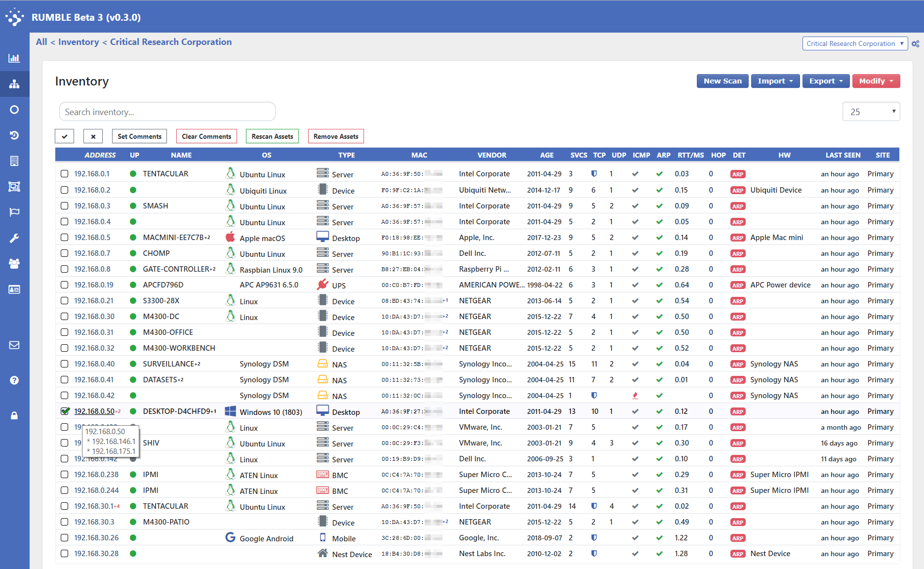Image resolution: width=924 pixels, height=569 pixels.
Task: Click the Google icon for 192.168.30.26
Action: [x=230, y=537]
